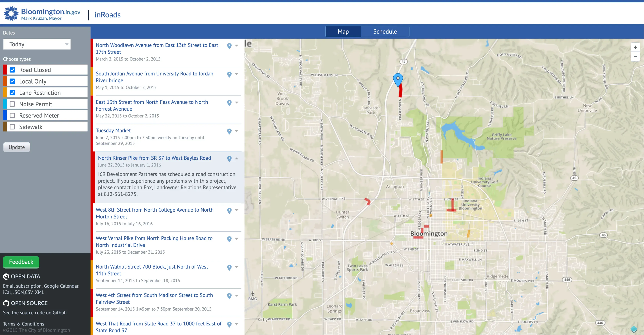644x335 pixels.
Task: Expand the East 13th Street entry details
Action: click(236, 103)
